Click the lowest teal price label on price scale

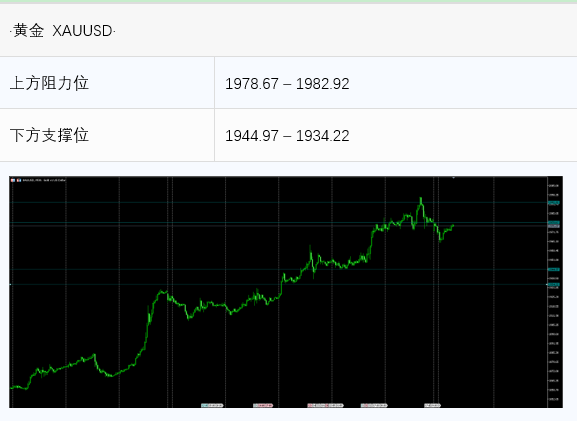click(554, 284)
